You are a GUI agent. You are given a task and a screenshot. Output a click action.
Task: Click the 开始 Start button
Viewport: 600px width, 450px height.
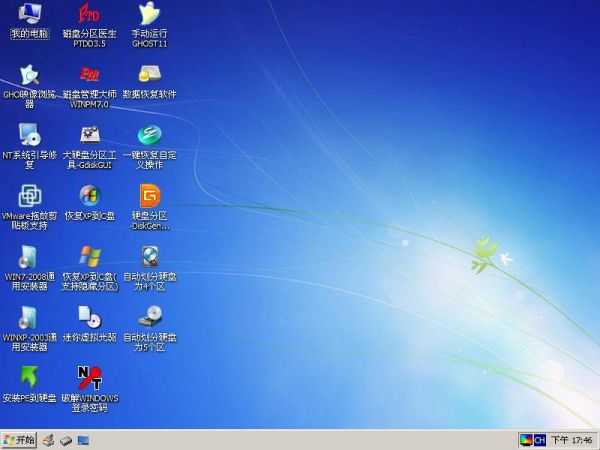(x=20, y=440)
